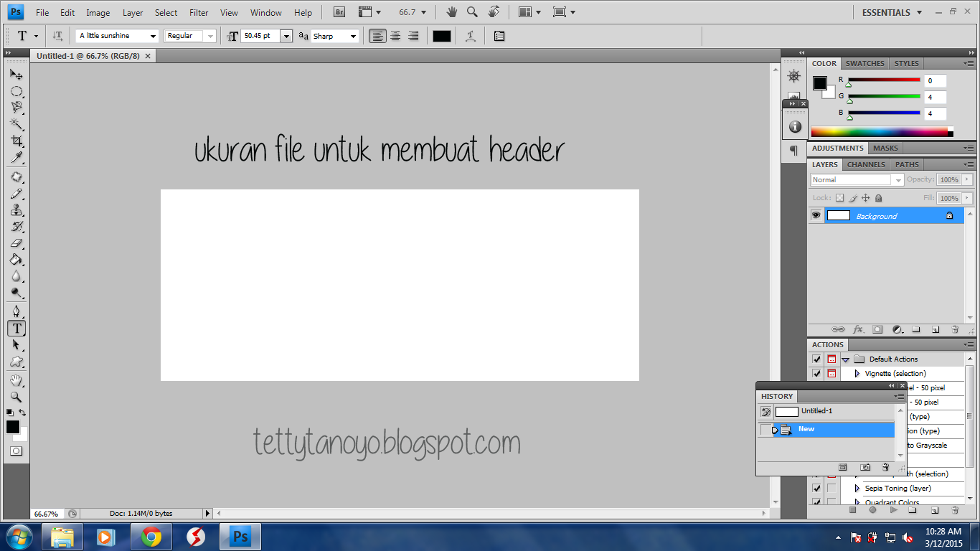Center text alignment button
The width and height of the screenshot is (980, 551).
click(x=395, y=36)
